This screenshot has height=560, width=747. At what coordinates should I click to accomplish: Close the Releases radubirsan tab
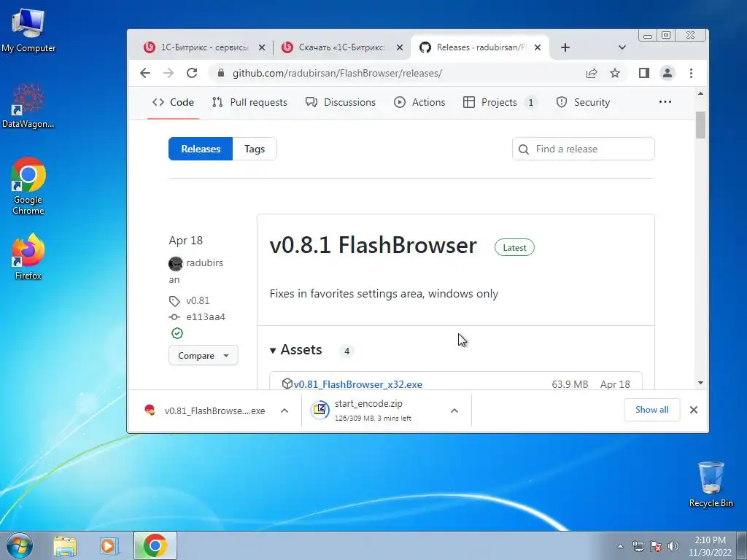coord(538,47)
